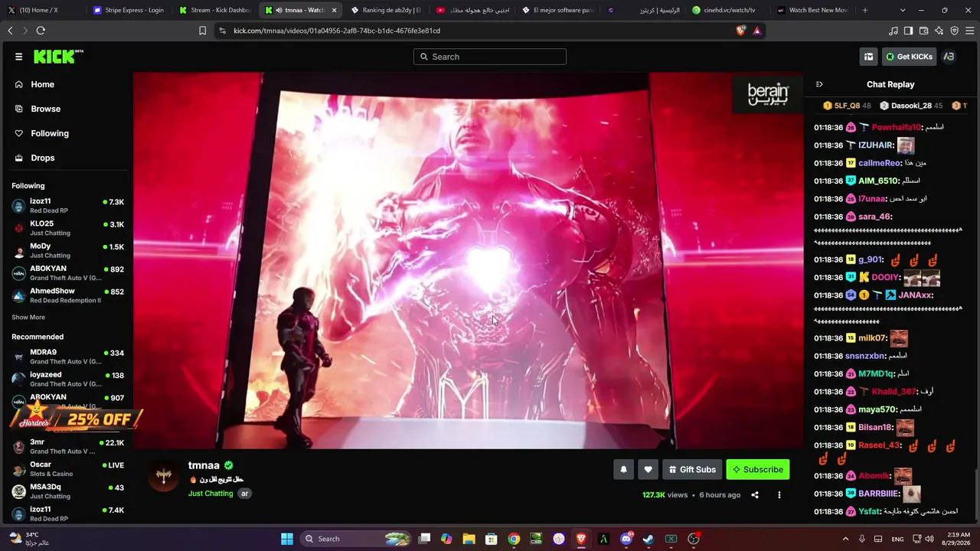Screen dimensions: 980x551
Task: Open tmnaa channel avatar
Action: click(164, 477)
